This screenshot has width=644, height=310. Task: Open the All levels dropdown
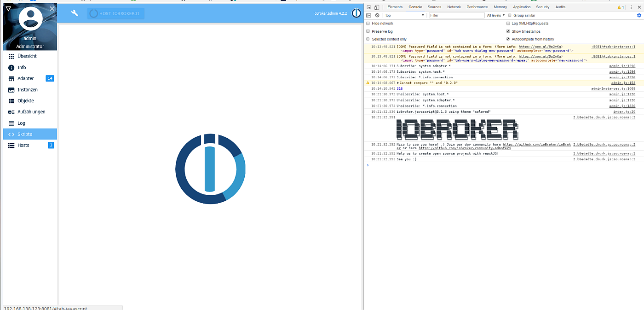(x=496, y=15)
